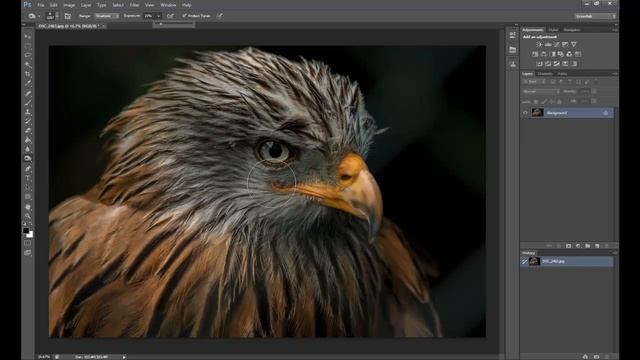Hide the Background layer with eye icon
Screen dimensions: 640x360
[x=525, y=113]
